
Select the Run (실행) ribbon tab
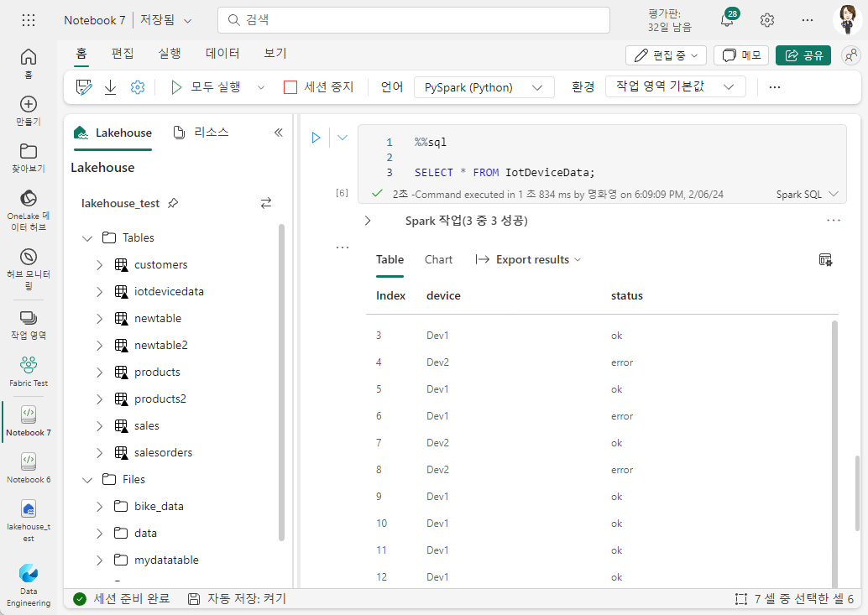[170, 53]
